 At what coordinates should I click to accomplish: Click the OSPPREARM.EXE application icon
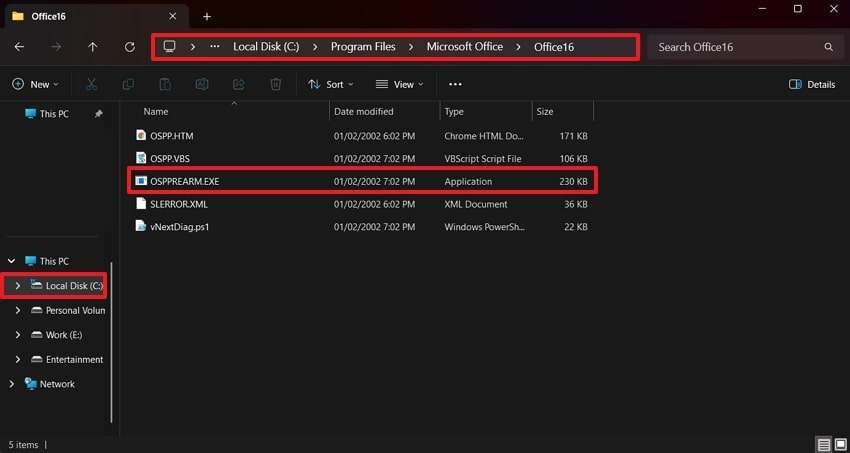141,181
